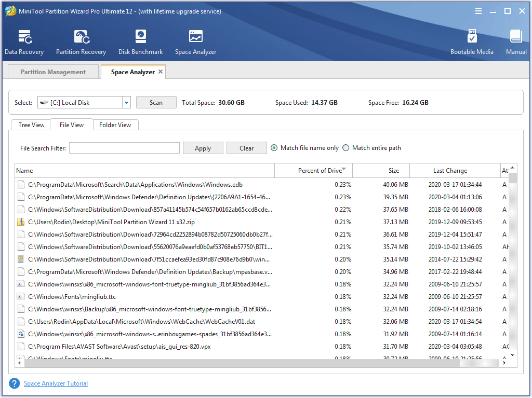
Task: Click the 31.70 MB size cell
Action: coord(395,347)
